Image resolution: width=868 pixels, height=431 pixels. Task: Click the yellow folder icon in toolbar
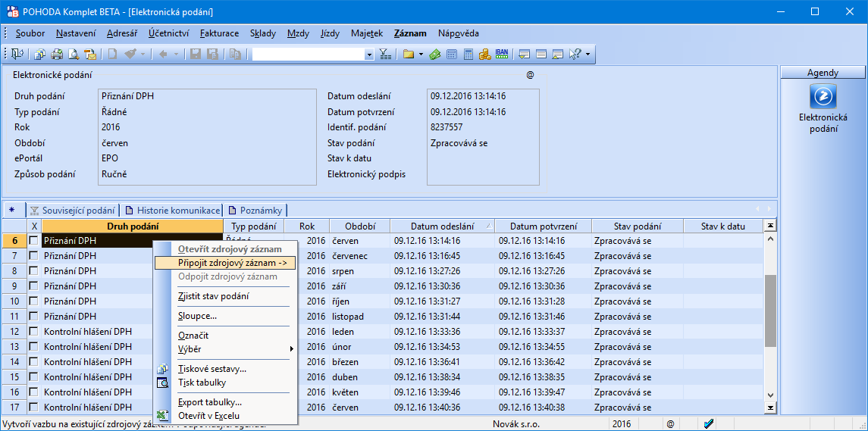[409, 54]
